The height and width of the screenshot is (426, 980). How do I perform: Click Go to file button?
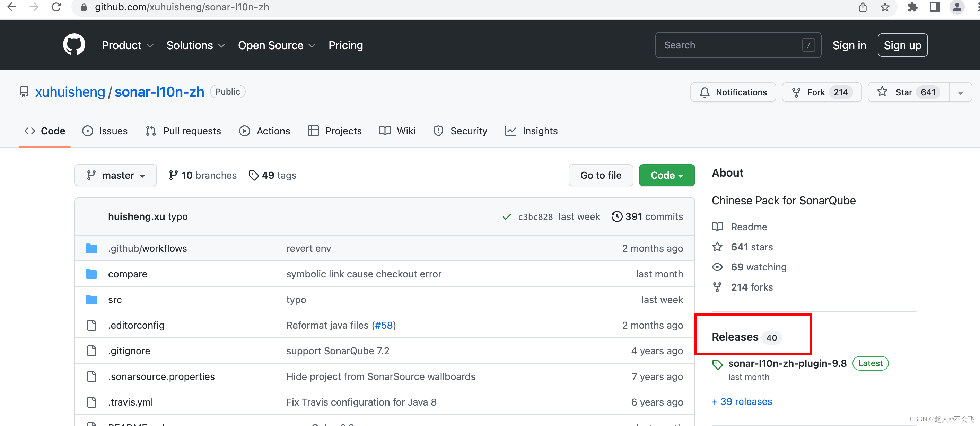[601, 175]
